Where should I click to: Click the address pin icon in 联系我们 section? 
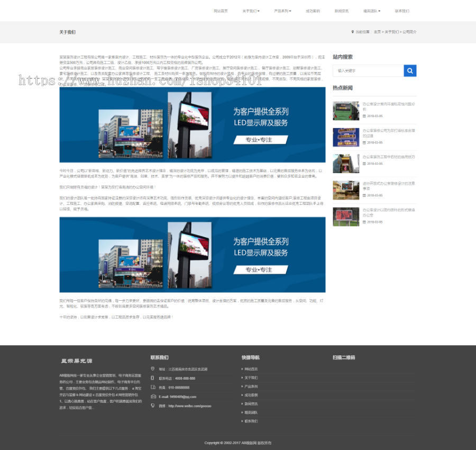pyautogui.click(x=152, y=368)
